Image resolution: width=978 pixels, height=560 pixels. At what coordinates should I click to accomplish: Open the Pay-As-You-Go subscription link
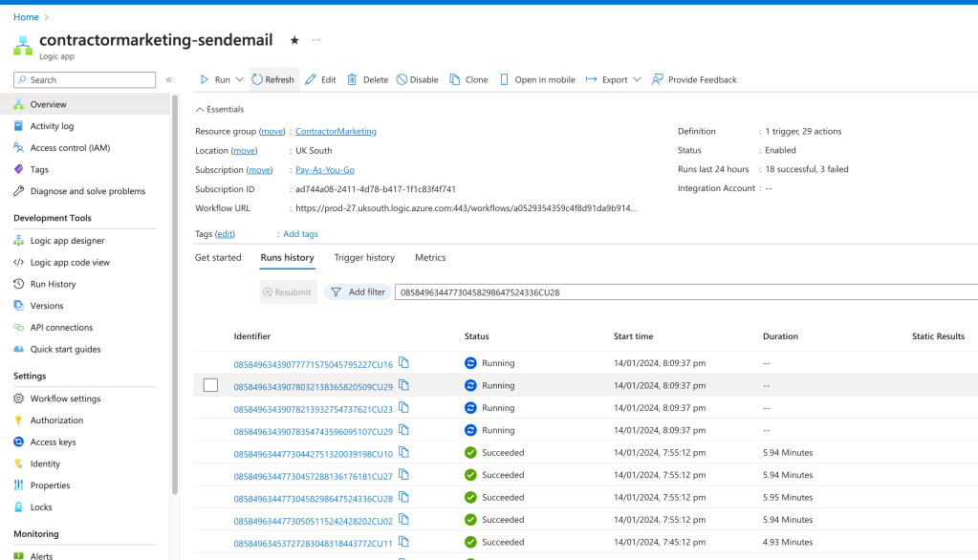tap(325, 169)
